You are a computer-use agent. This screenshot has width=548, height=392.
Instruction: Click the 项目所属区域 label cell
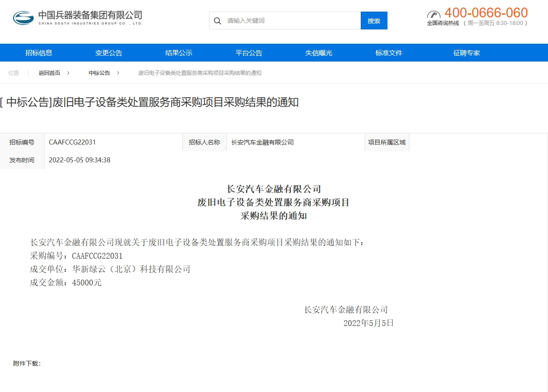(387, 142)
